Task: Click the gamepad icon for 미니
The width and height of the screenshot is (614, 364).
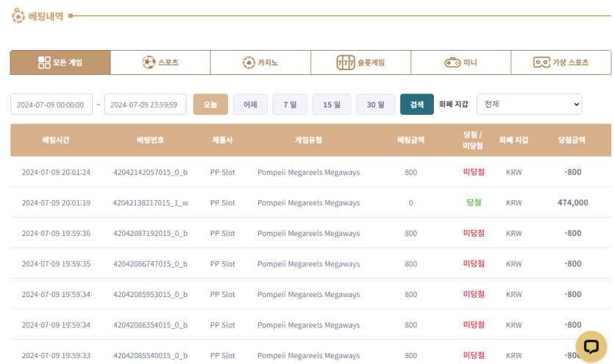Action: click(x=452, y=63)
